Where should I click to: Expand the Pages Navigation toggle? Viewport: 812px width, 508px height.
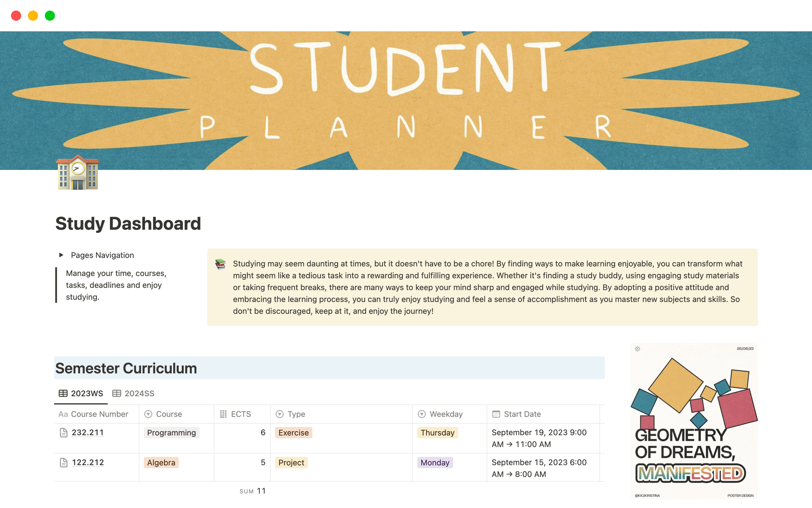(61, 255)
